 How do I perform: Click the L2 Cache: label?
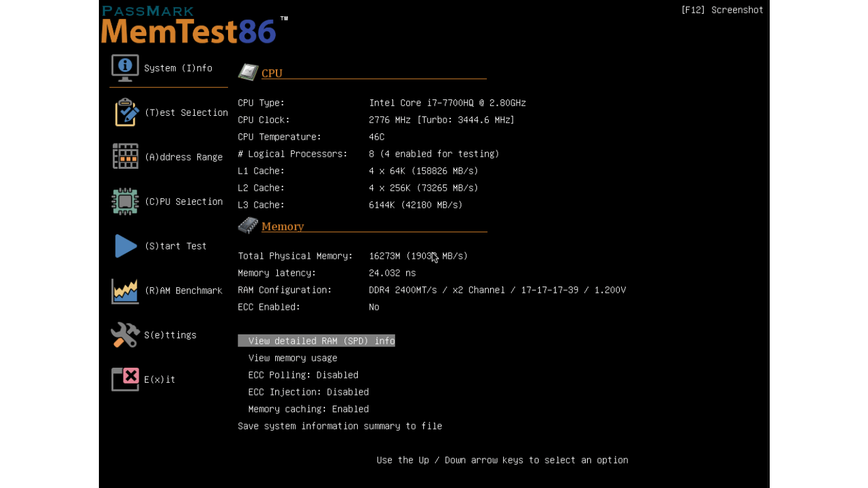tap(261, 188)
